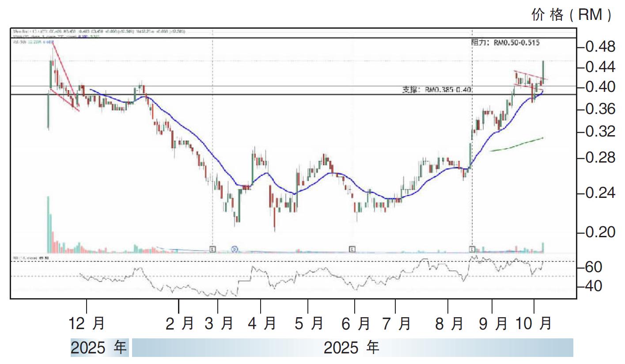Click the earnings E marker near September
The width and height of the screenshot is (625, 364).
point(472,249)
